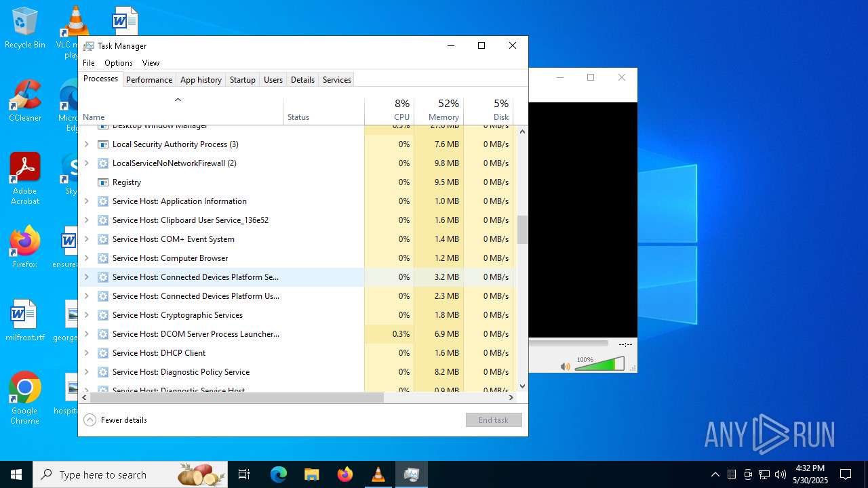Viewport: 868px width, 488px height.
Task: Open the File menu
Action: tap(89, 63)
